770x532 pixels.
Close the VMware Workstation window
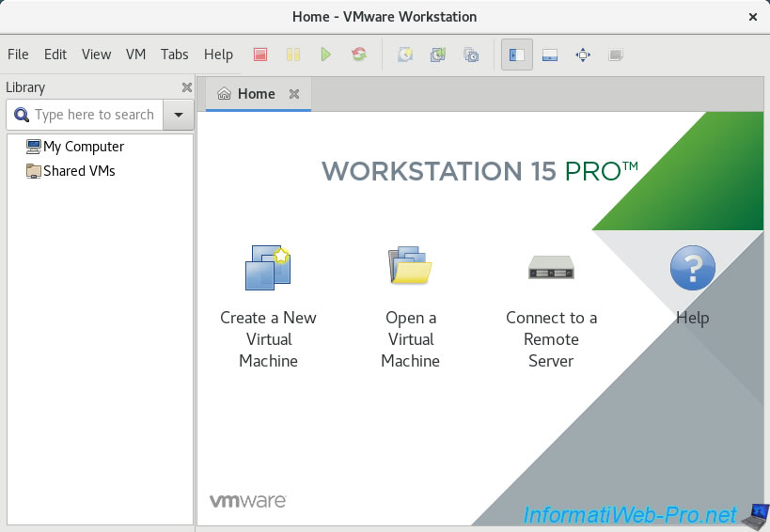pyautogui.click(x=753, y=17)
